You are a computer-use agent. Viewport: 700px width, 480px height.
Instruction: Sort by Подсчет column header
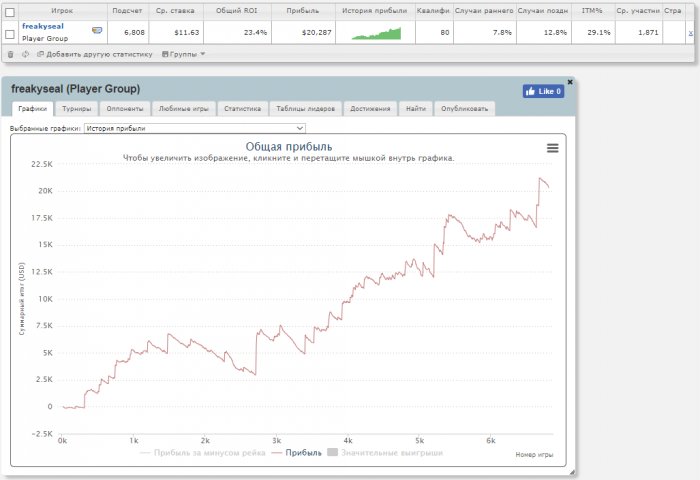127,10
